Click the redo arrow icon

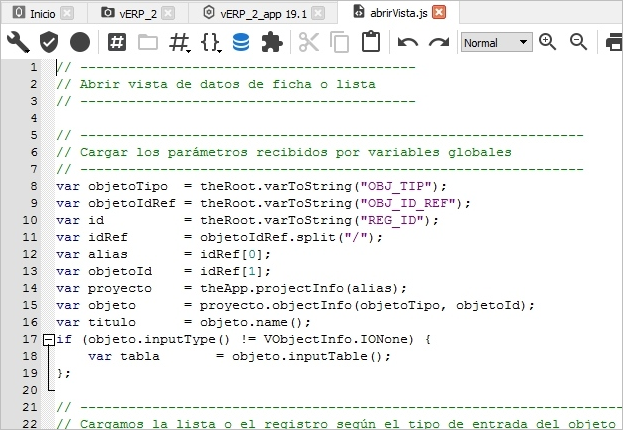[438, 42]
